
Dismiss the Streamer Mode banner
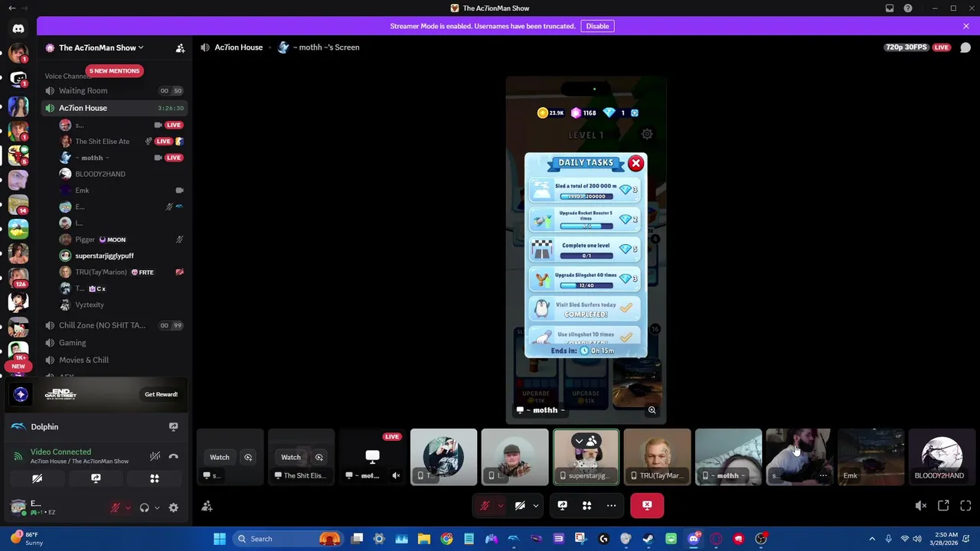(x=965, y=26)
